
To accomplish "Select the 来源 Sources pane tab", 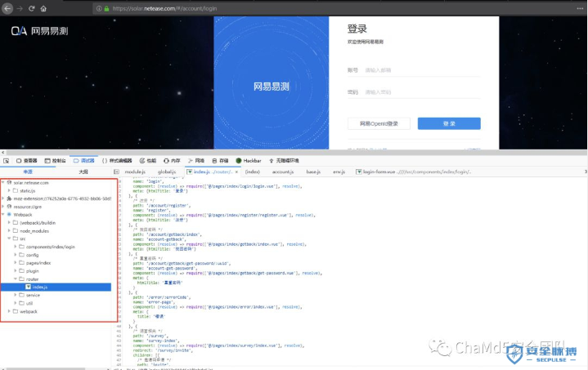I will tap(28, 172).
